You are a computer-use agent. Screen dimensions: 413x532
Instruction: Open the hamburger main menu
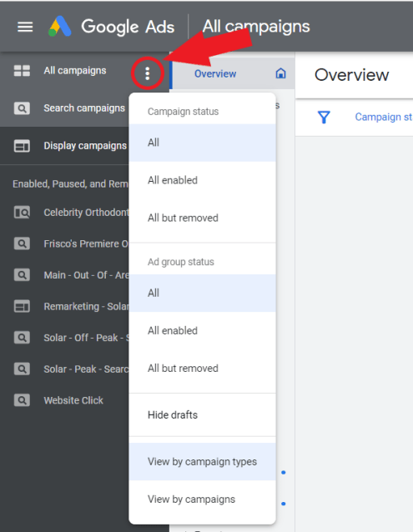click(x=25, y=27)
